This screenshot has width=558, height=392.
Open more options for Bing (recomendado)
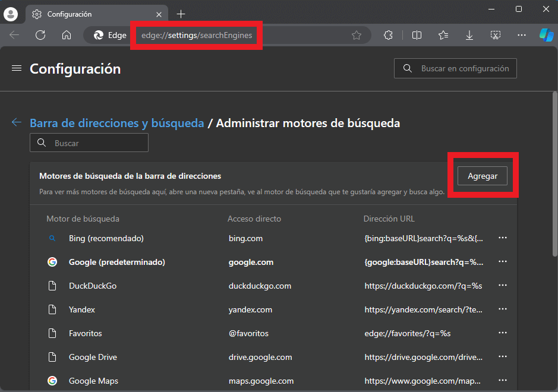click(503, 238)
